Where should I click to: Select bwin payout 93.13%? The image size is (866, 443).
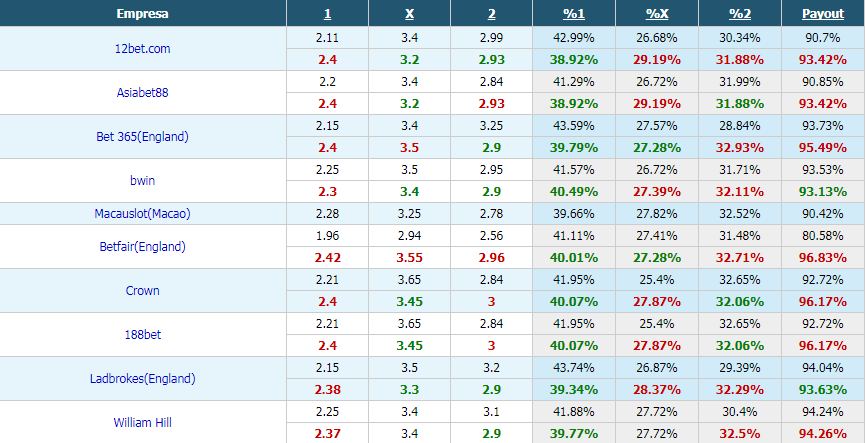(823, 192)
